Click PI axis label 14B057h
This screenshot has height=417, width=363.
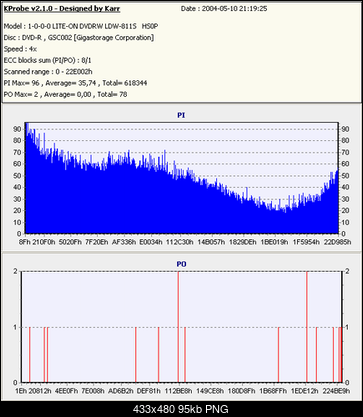point(211,242)
